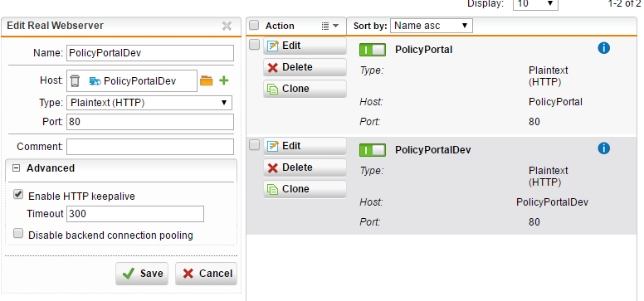Viewport: 644px width, 301px height.
Task: Open the Sort by dropdown
Action: coord(432,26)
